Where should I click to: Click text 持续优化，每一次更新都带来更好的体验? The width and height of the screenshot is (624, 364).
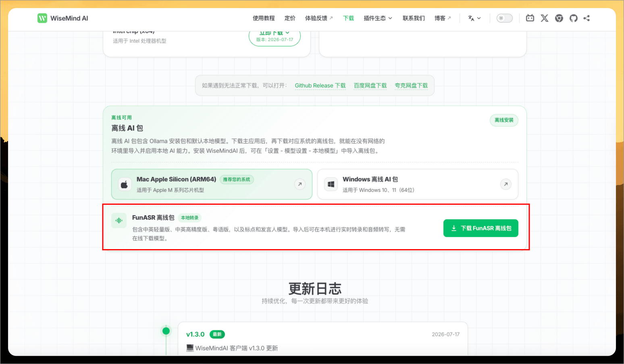pos(315,301)
